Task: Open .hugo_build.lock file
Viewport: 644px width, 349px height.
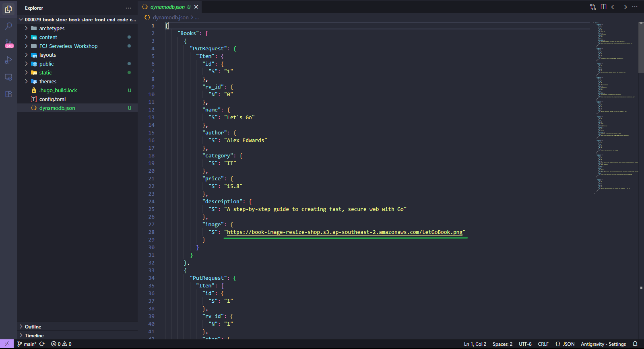Action: coord(77,90)
